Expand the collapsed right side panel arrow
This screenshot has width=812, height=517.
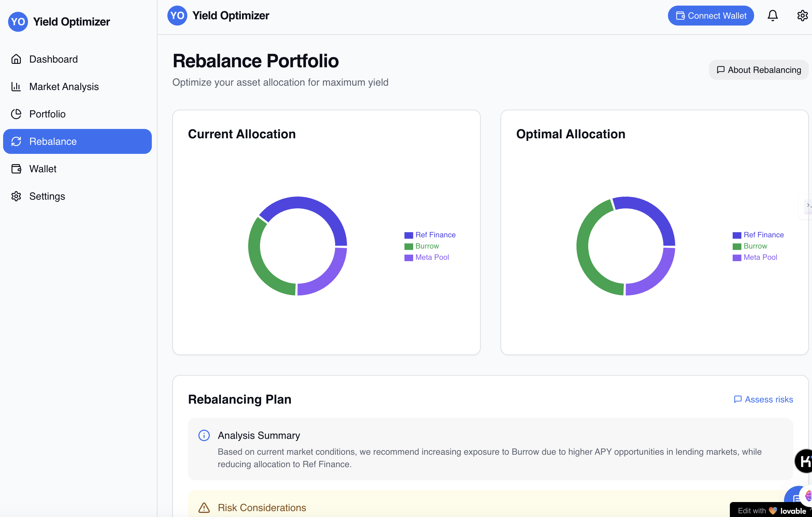808,205
